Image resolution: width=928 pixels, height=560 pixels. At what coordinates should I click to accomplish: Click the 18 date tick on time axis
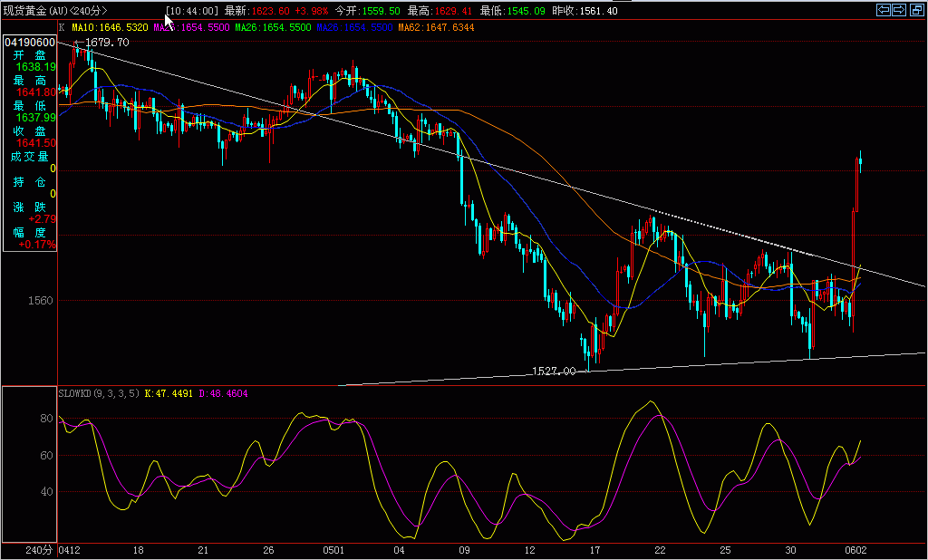click(139, 551)
